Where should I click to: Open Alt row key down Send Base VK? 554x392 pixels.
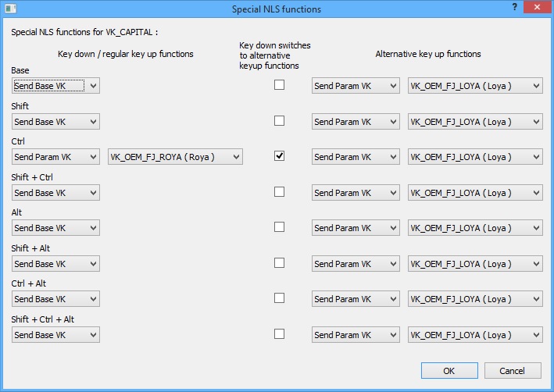(x=55, y=228)
